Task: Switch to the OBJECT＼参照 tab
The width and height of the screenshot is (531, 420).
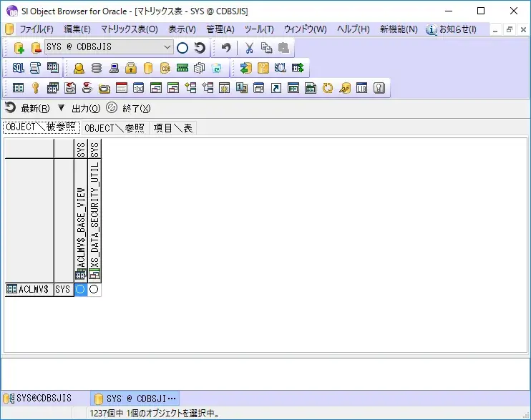Action: tap(115, 128)
